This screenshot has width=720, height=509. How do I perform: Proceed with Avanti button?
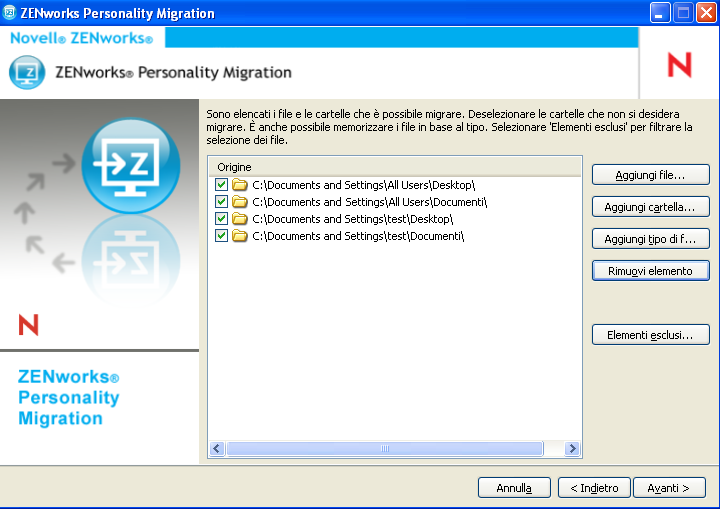pos(669,487)
